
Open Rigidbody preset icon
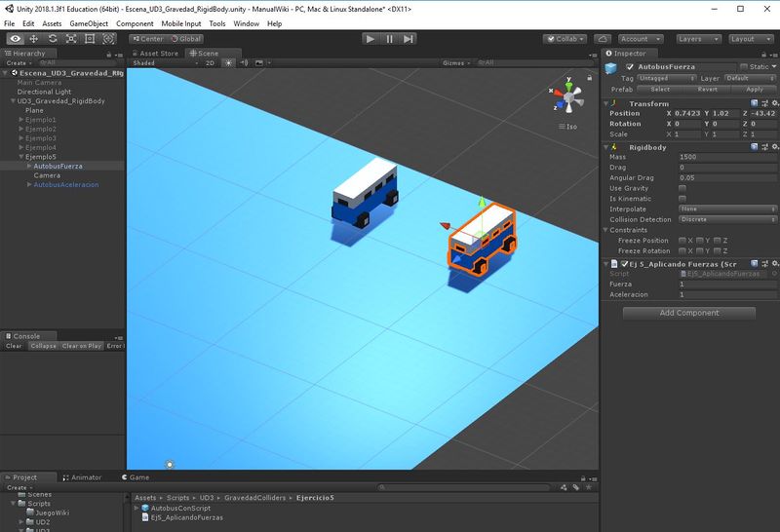(764, 147)
